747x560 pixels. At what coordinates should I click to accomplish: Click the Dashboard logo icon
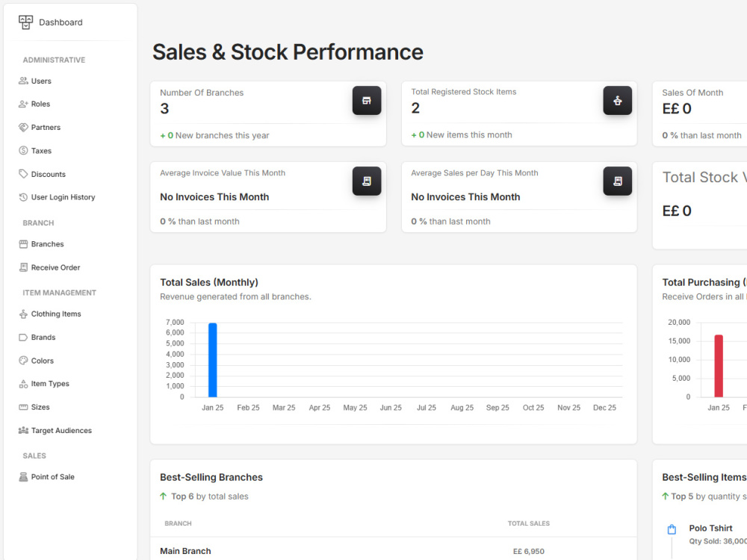click(25, 22)
